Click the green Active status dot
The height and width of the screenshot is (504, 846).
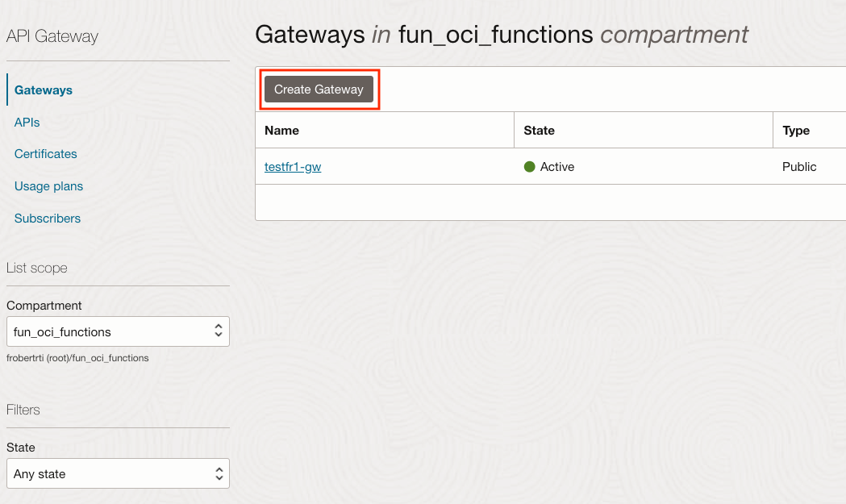click(530, 167)
